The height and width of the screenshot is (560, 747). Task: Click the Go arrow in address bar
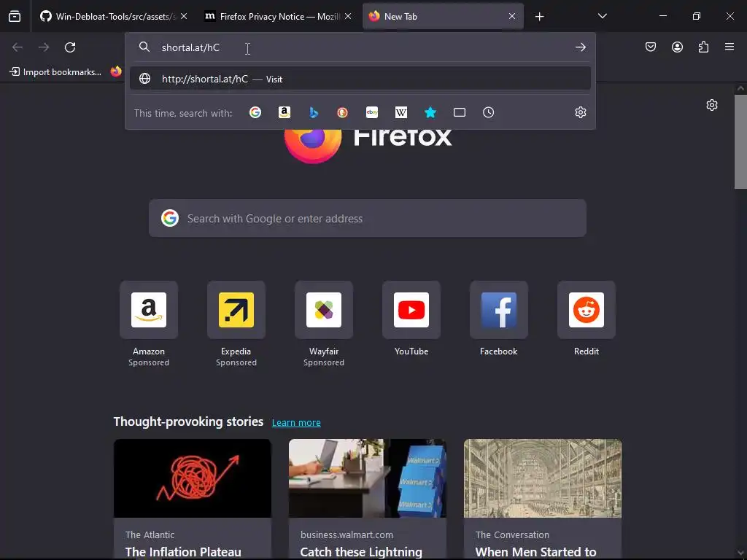580,47
